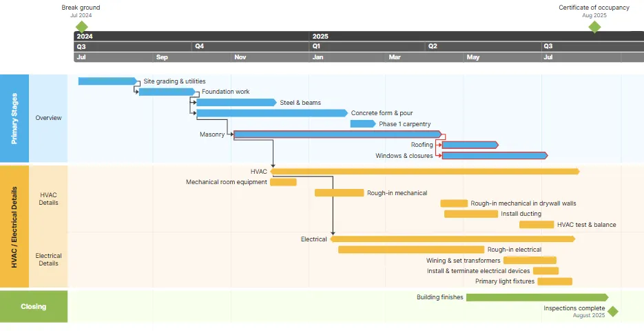Click the Certificate of occupancy title text

594,8
